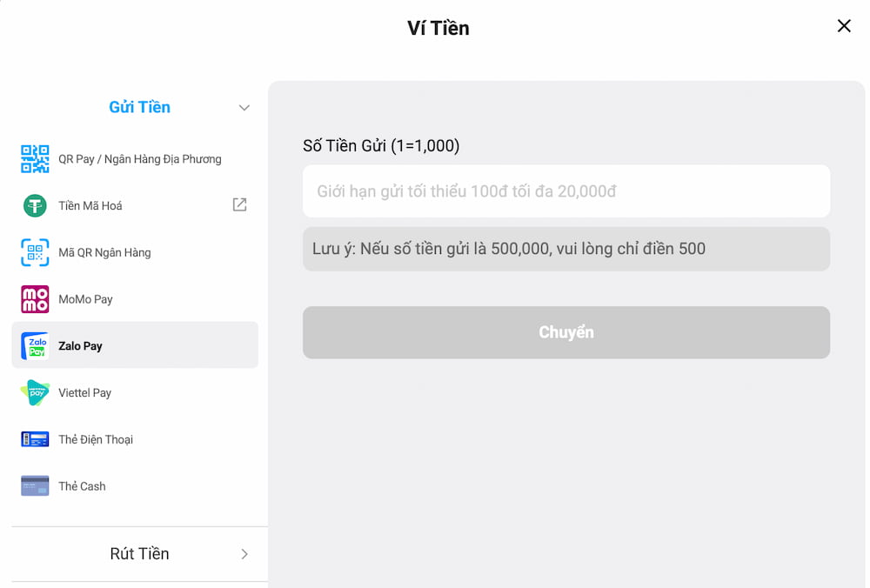Choose the MoMo Pay wallet icon
Viewport: 870px width, 588px height.
pos(34,298)
